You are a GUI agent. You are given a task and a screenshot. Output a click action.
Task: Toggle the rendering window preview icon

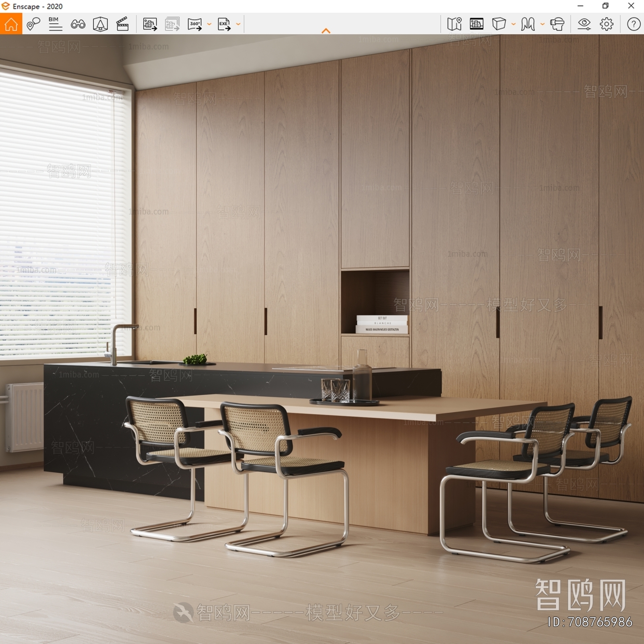(x=477, y=24)
